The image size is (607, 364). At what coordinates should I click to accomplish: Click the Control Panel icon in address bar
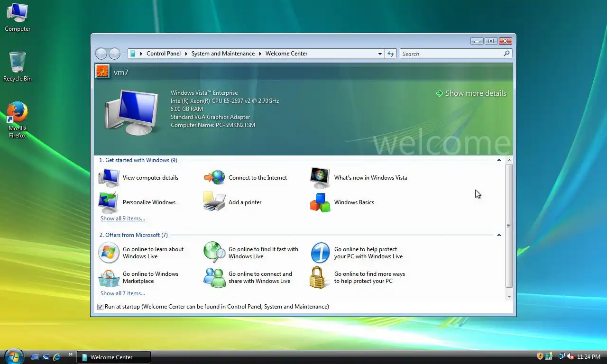click(133, 54)
